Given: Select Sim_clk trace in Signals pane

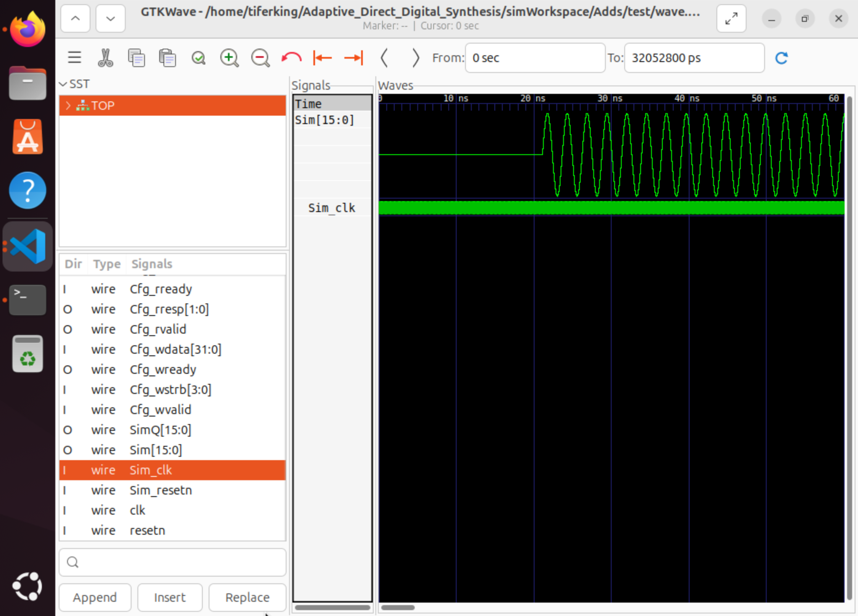Looking at the screenshot, I should 332,208.
